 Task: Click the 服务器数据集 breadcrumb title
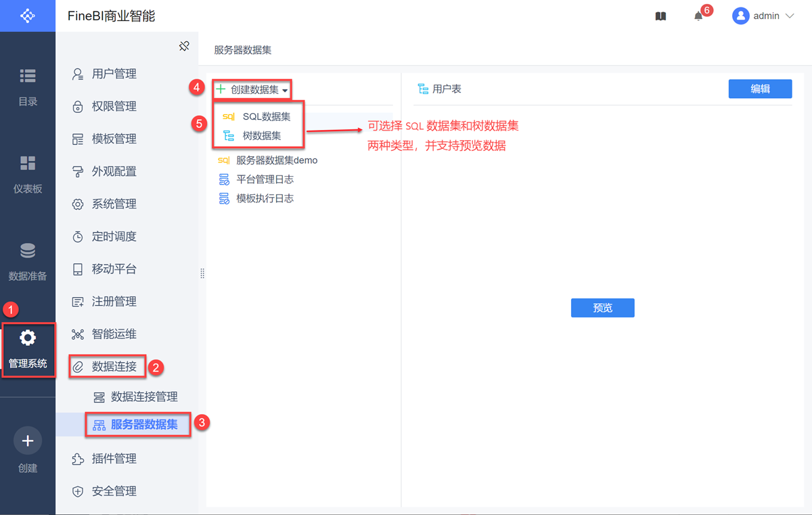[242, 50]
